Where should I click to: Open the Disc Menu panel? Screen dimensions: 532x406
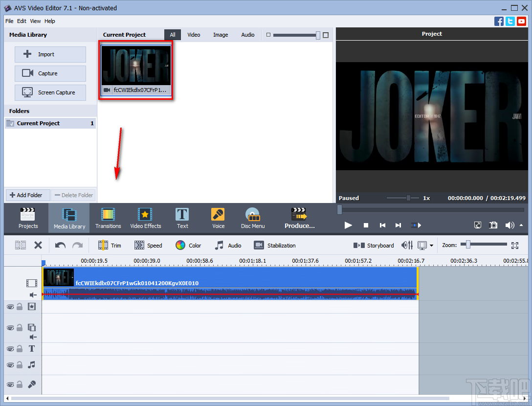click(x=253, y=218)
